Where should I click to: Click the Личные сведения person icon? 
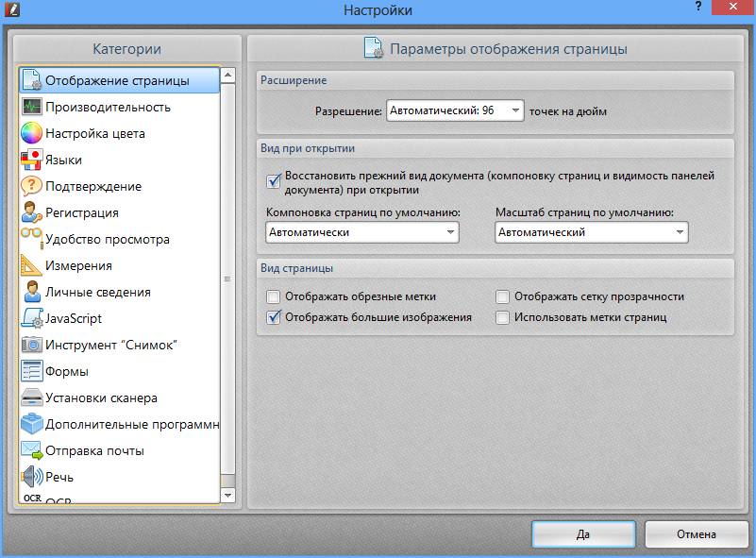click(x=32, y=292)
